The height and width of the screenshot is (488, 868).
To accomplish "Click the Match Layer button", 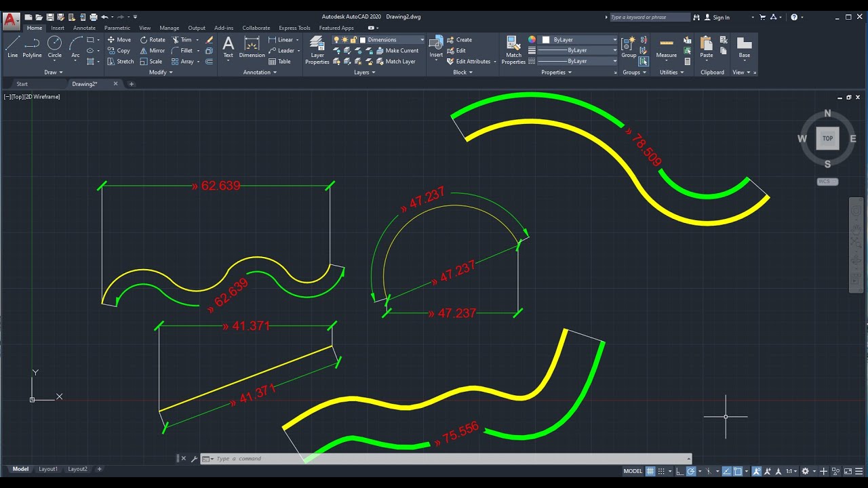I will click(x=395, y=62).
